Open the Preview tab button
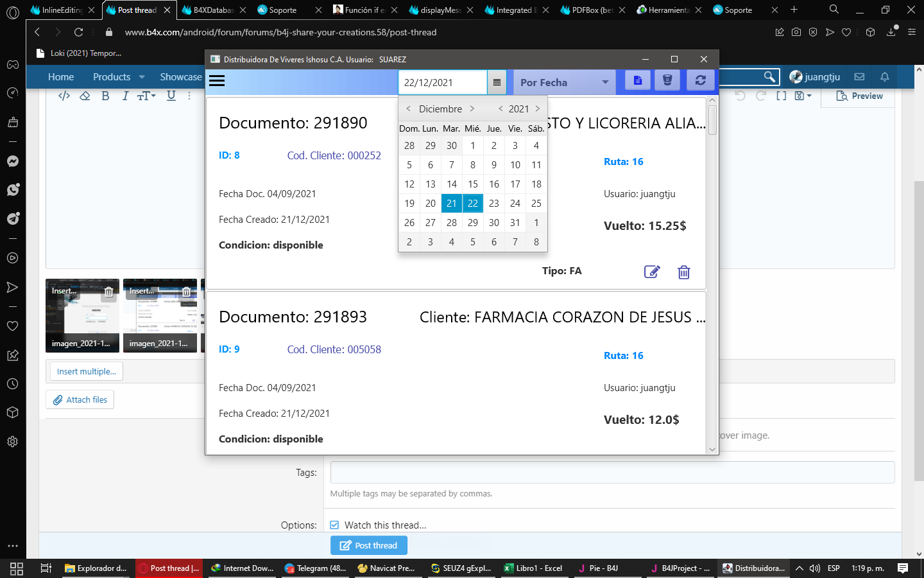Viewport: 924px width, 578px height. (860, 96)
